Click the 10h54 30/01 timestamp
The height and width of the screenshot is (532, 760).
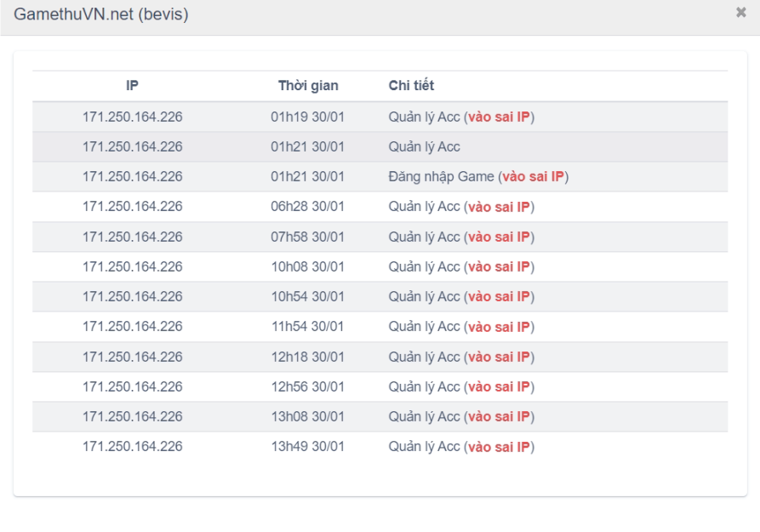[308, 296]
